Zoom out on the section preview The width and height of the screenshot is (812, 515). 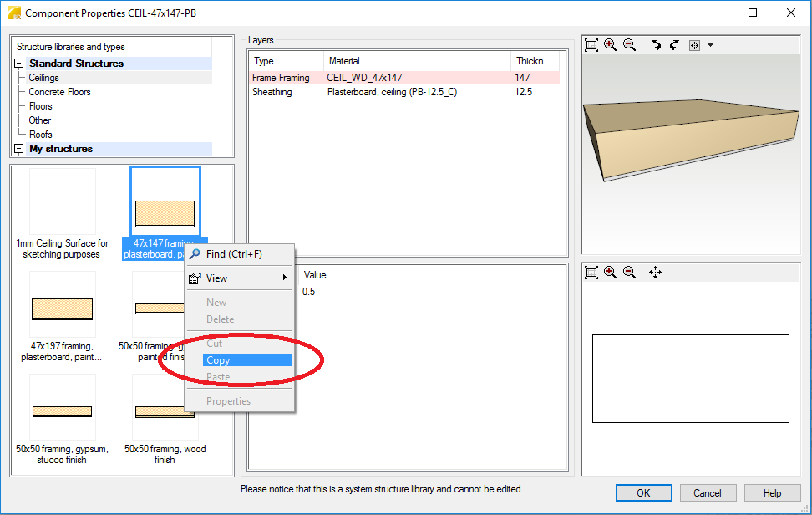click(629, 272)
